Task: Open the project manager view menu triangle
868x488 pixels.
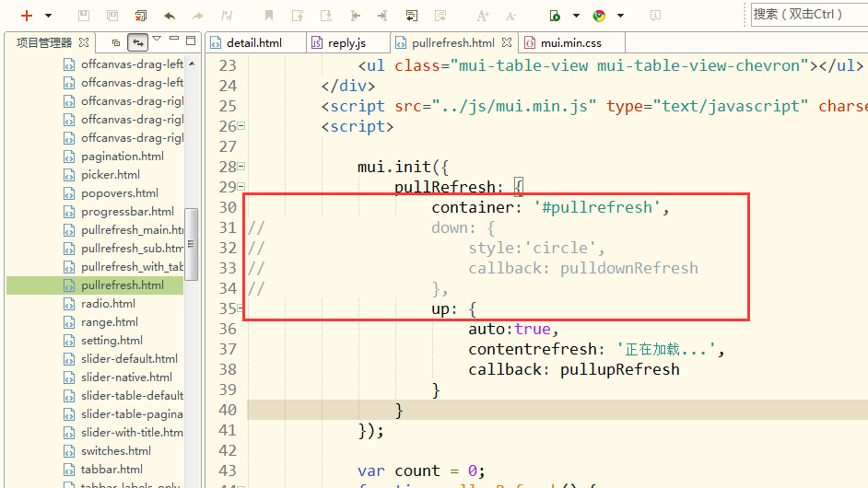Action: [x=157, y=39]
